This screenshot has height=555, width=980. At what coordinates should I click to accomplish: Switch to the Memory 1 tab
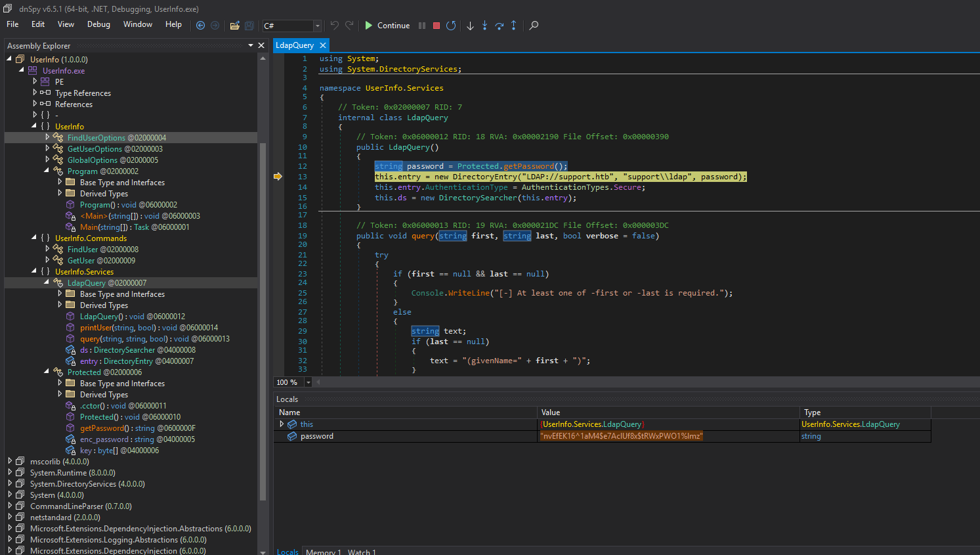coord(324,552)
